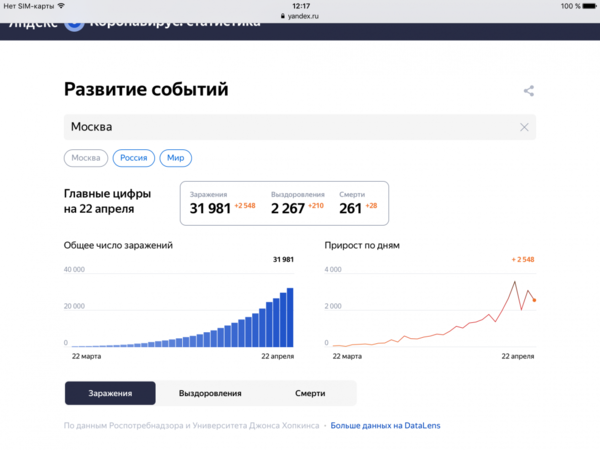Switch to the Смерти chart tab
This screenshot has width=600, height=450.
click(x=310, y=393)
